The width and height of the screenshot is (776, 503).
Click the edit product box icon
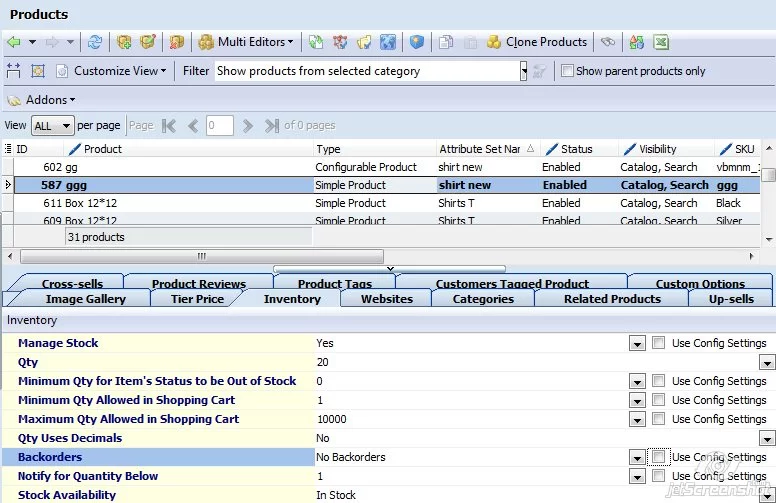pos(147,43)
